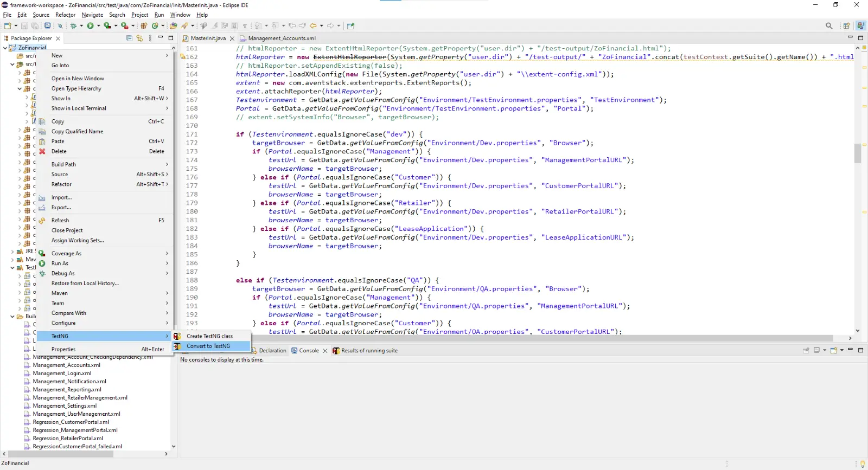This screenshot has height=470, width=868.
Task: Open the Help menu
Action: 202,15
